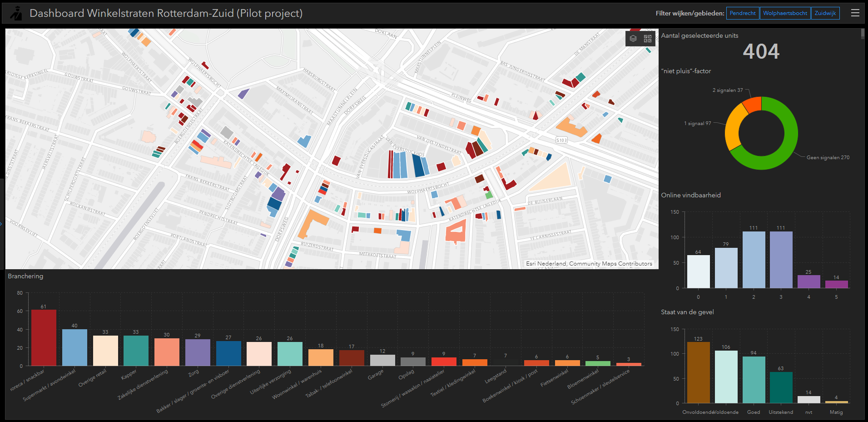Toggle the Zuidwijk area filter

825,13
